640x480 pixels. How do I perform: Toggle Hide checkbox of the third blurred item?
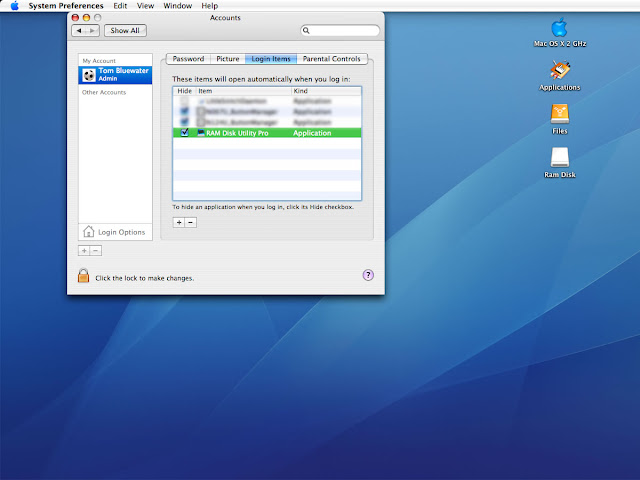coord(184,122)
